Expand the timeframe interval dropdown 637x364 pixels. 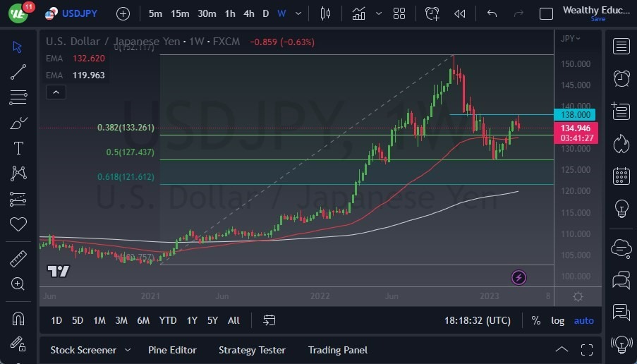[298, 14]
